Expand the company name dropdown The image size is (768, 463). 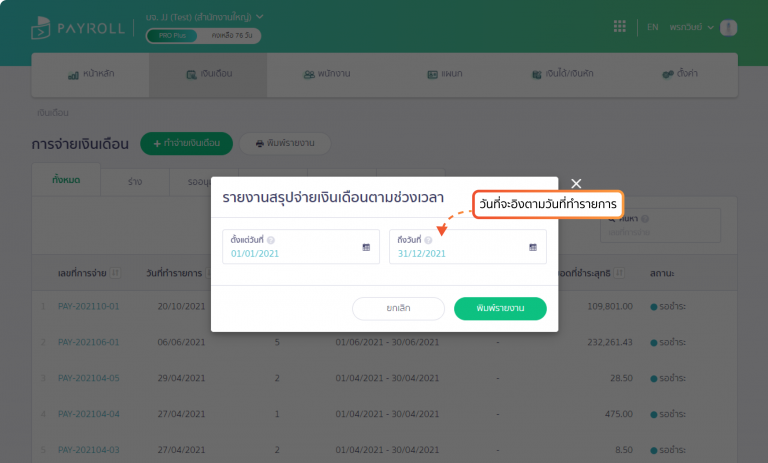tap(260, 17)
